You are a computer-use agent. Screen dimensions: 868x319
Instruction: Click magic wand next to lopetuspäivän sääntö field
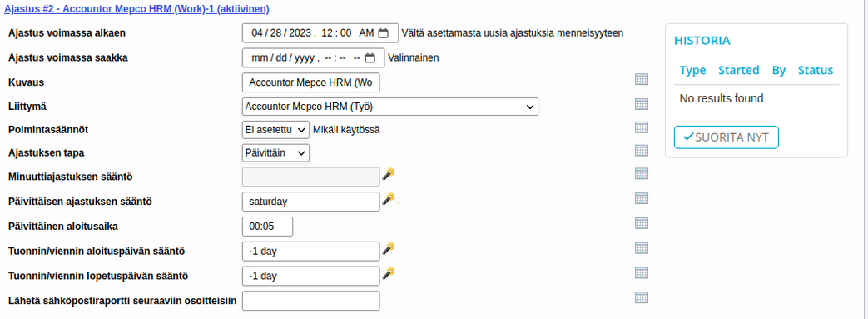pyautogui.click(x=389, y=273)
